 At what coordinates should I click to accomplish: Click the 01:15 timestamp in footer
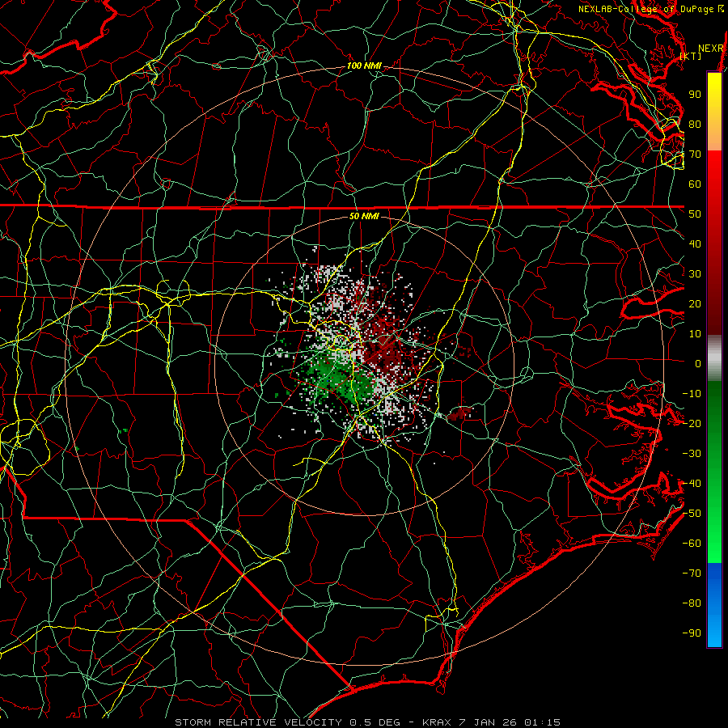[542, 722]
